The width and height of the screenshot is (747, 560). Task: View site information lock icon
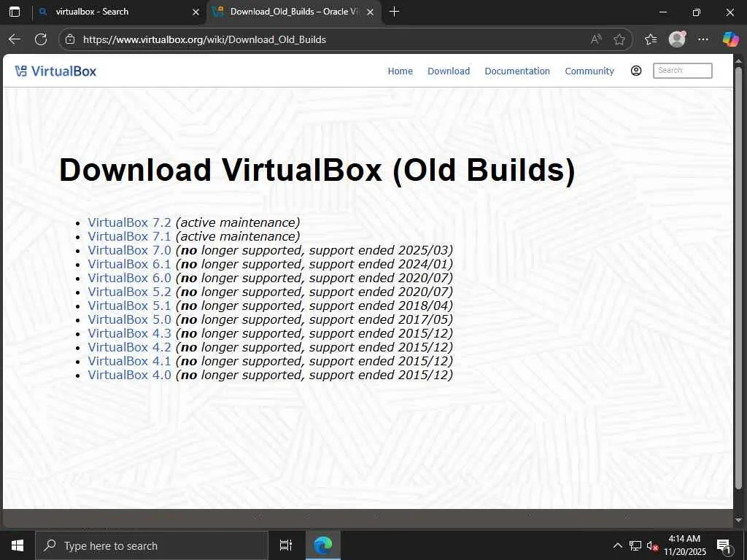70,39
